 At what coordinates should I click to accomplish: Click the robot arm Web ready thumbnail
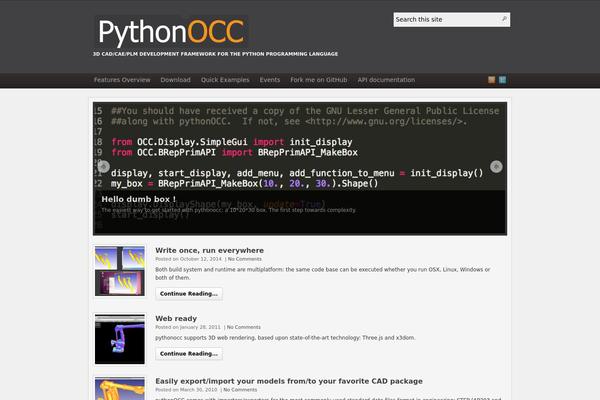tap(120, 339)
